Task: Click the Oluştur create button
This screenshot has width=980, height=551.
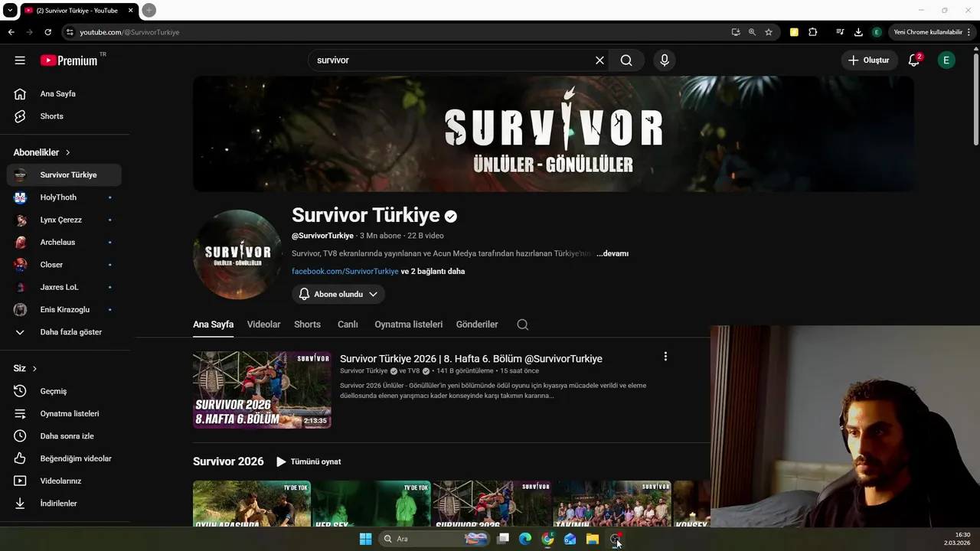Action: 868,60
